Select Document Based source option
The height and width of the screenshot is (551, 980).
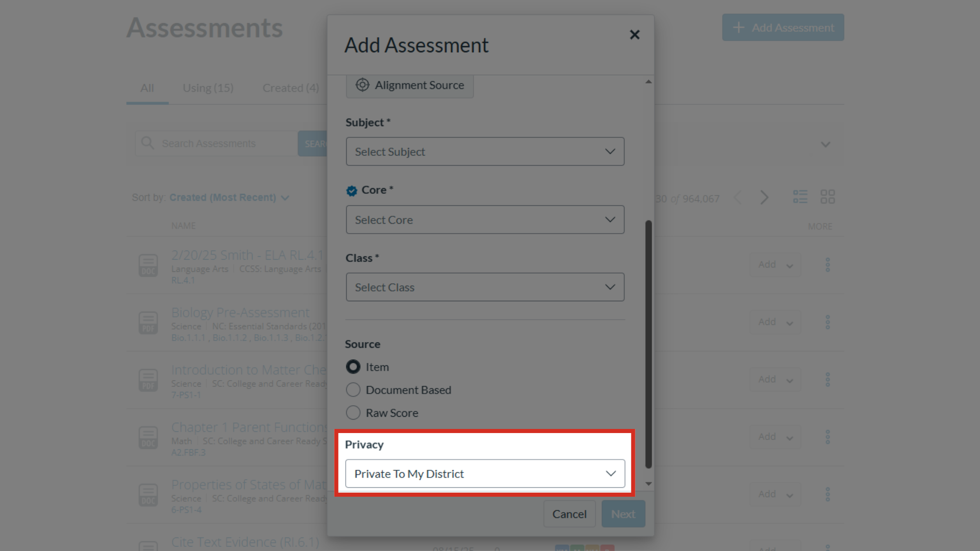(x=353, y=390)
